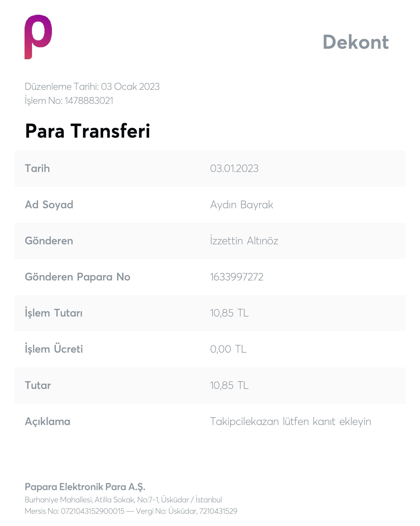Click the Papara Elektronik Para A.Ş. footer name
This screenshot has height=526, width=420.
tap(85, 487)
